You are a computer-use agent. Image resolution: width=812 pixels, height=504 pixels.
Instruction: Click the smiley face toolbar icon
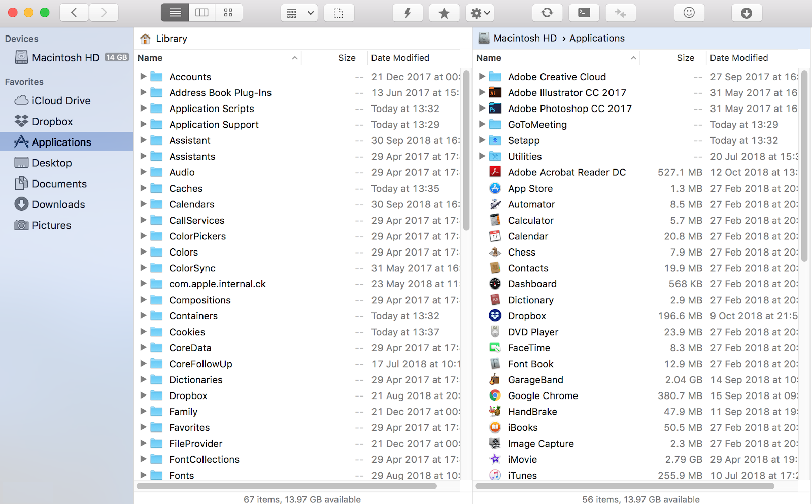689,13
